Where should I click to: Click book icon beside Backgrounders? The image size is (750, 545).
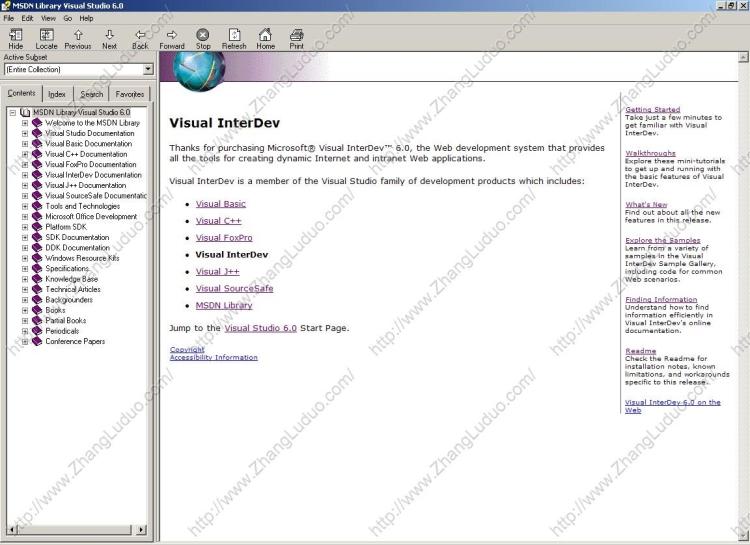pos(37,300)
